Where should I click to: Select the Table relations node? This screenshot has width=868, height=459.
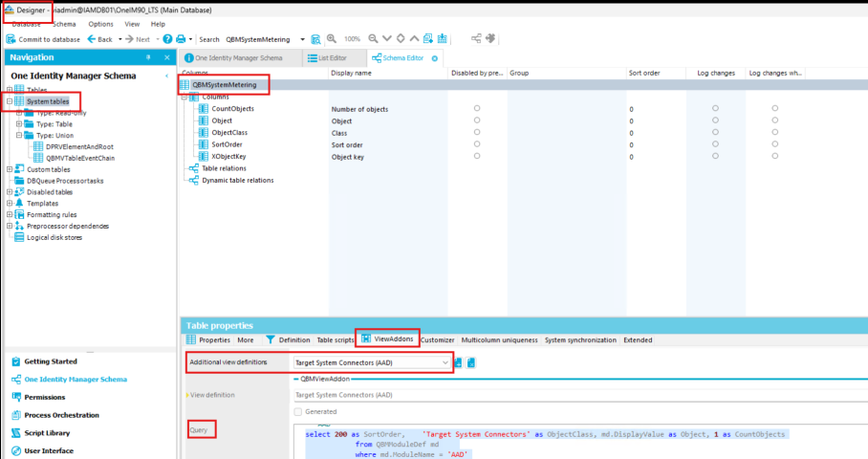224,168
